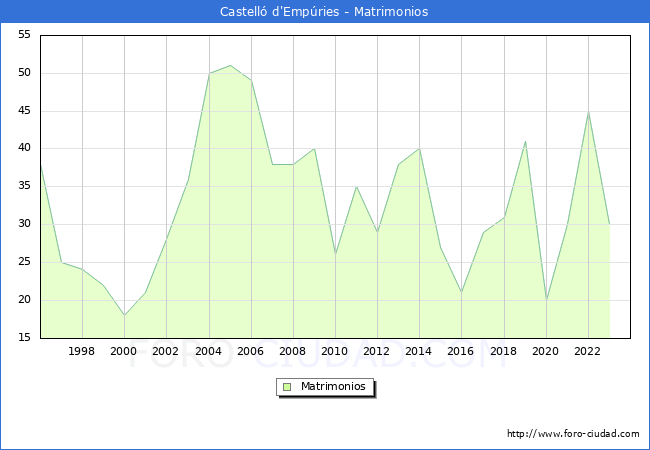Select the 2000 lowest data point
Viewport: 650px width, 450px height.
[x=124, y=315]
